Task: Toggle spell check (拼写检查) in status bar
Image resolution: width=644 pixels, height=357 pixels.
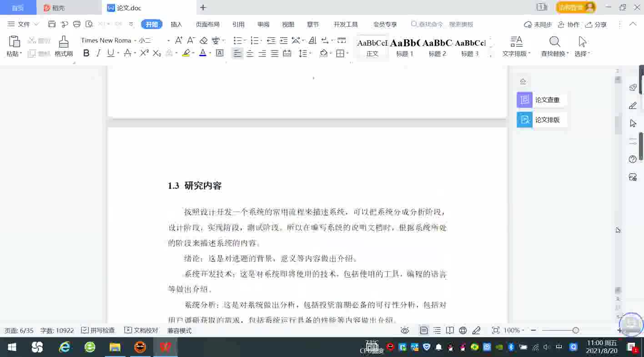Action: [98, 330]
